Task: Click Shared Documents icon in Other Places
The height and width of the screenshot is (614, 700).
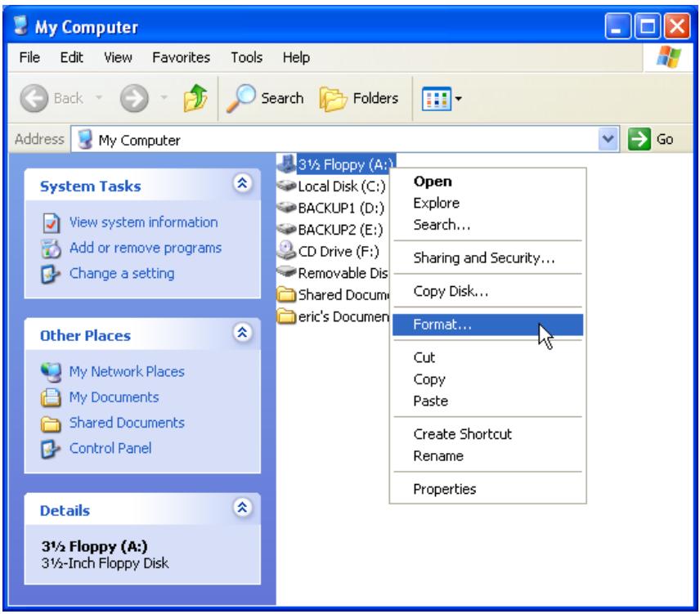Action: (51, 424)
